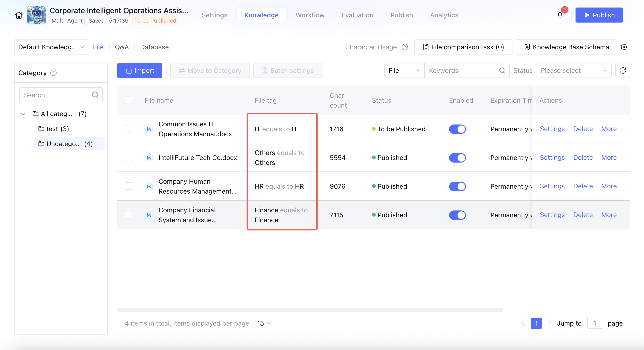This screenshot has height=350, width=644.
Task: Click the Category help question icon
Action: point(53,73)
